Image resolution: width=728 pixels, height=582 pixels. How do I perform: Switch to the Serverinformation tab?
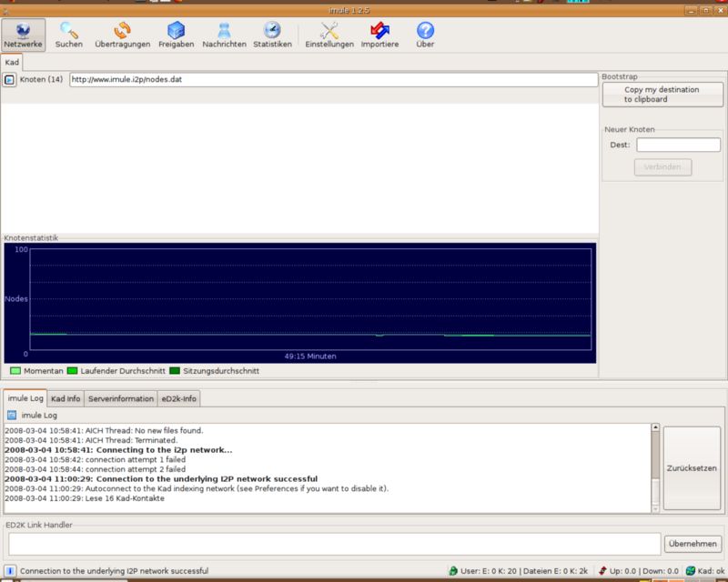pyautogui.click(x=121, y=398)
